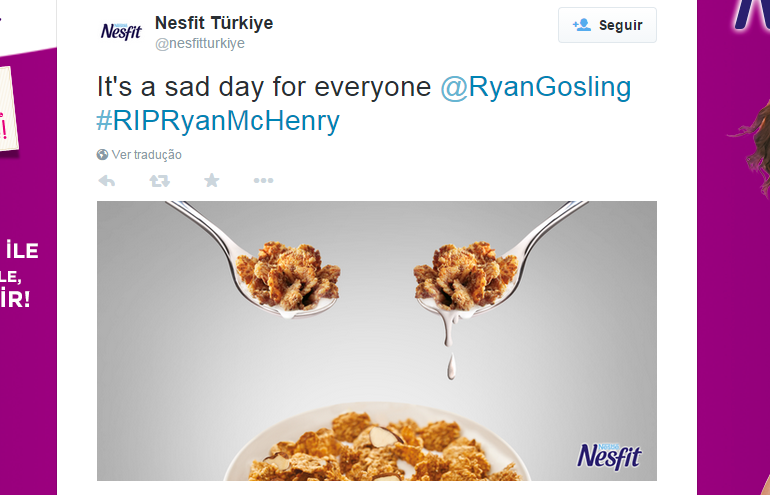The width and height of the screenshot is (770, 495).
Task: Click the reply arrow icon
Action: [107, 181]
